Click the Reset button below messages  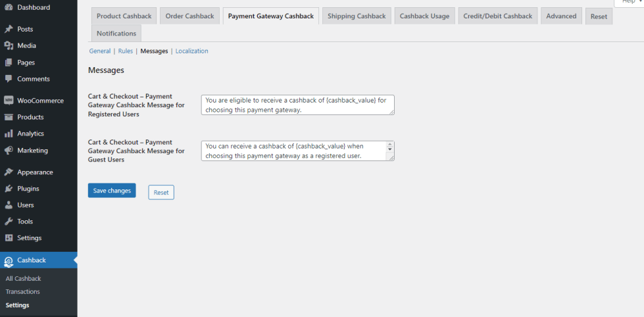(161, 193)
